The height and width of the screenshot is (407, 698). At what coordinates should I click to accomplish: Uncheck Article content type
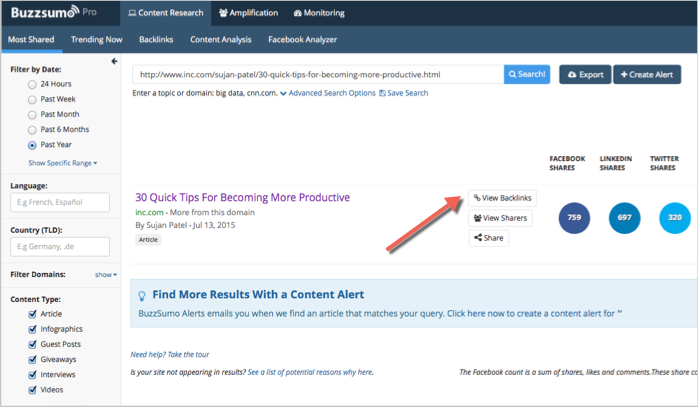[32, 314]
